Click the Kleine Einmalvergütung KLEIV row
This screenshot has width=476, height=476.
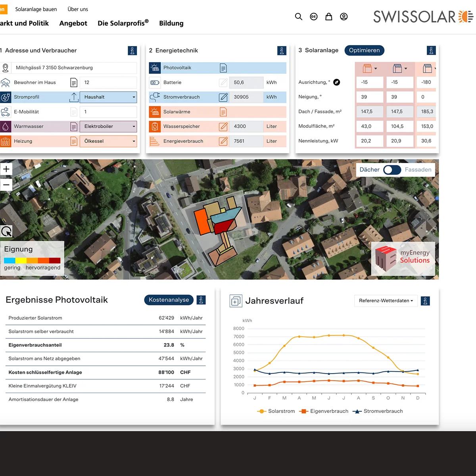click(x=106, y=386)
